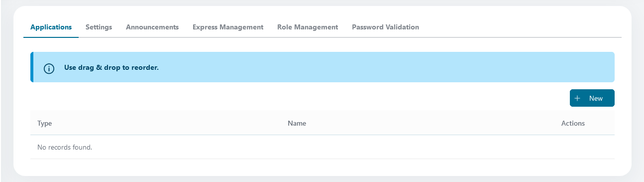Open Password Validation tab
Viewport: 644px width, 182px height.
point(385,27)
